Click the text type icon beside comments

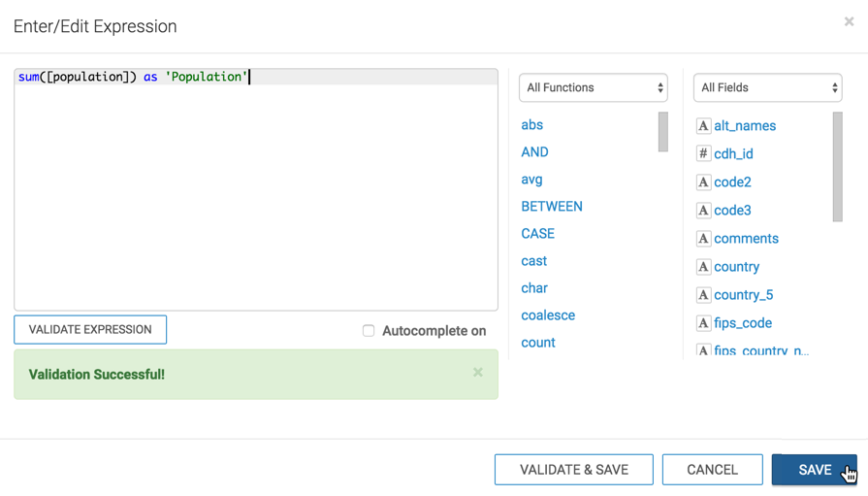tap(703, 238)
